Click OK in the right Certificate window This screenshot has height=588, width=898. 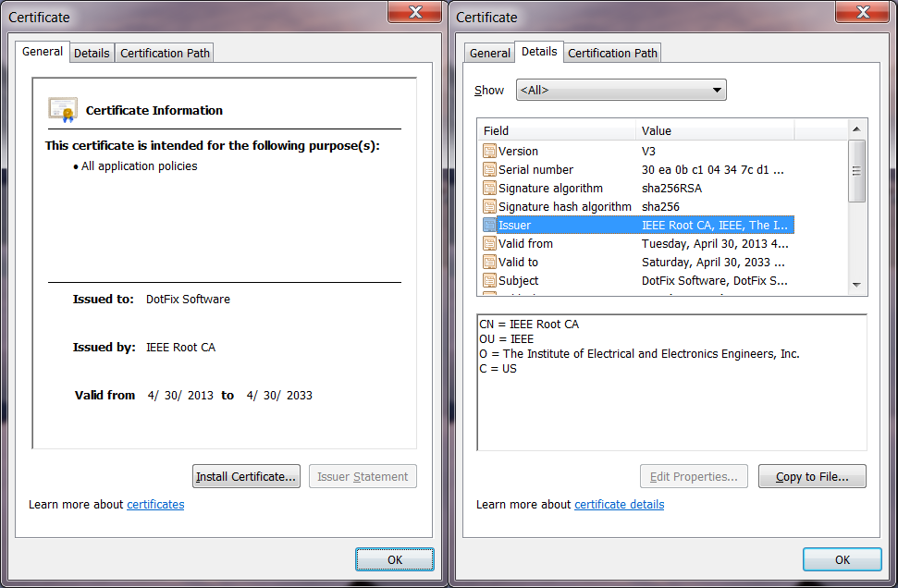click(x=842, y=559)
